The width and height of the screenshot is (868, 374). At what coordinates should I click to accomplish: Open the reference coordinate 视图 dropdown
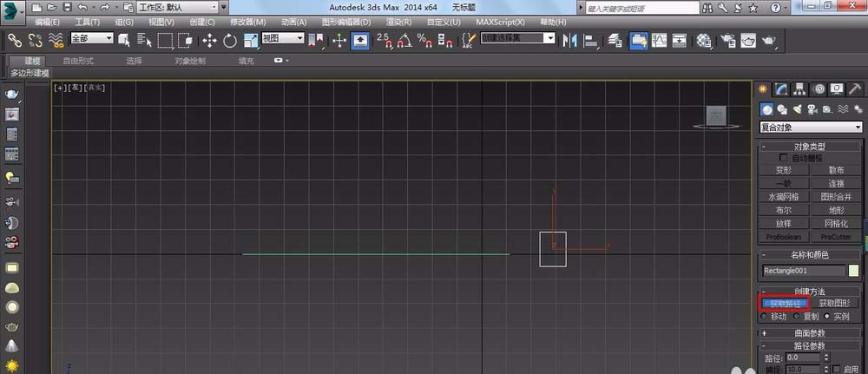283,38
